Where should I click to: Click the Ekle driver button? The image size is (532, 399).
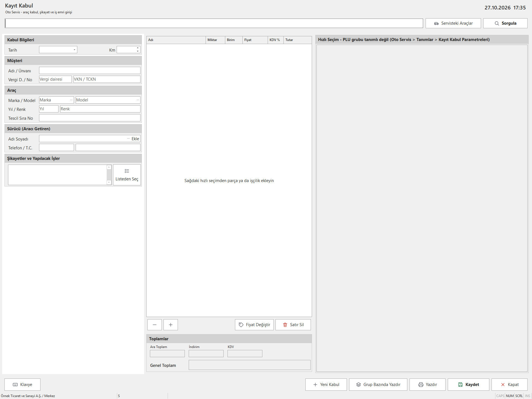click(135, 139)
